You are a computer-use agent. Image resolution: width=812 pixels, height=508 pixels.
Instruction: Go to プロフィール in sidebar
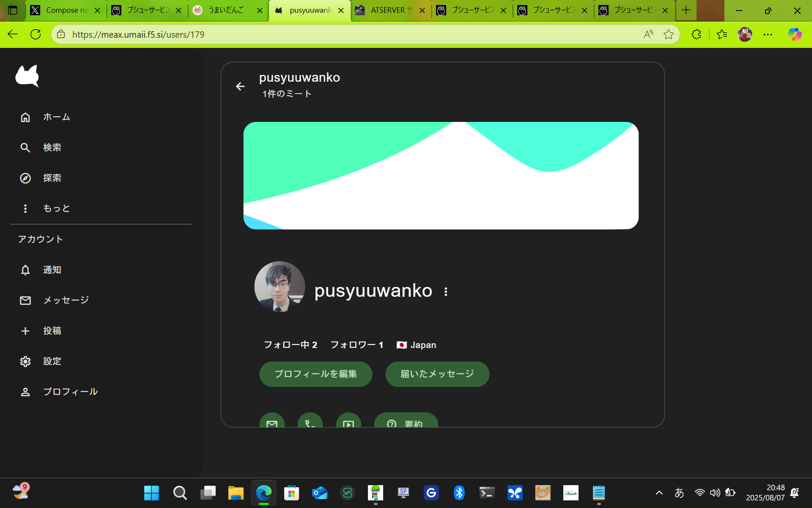pos(59,392)
